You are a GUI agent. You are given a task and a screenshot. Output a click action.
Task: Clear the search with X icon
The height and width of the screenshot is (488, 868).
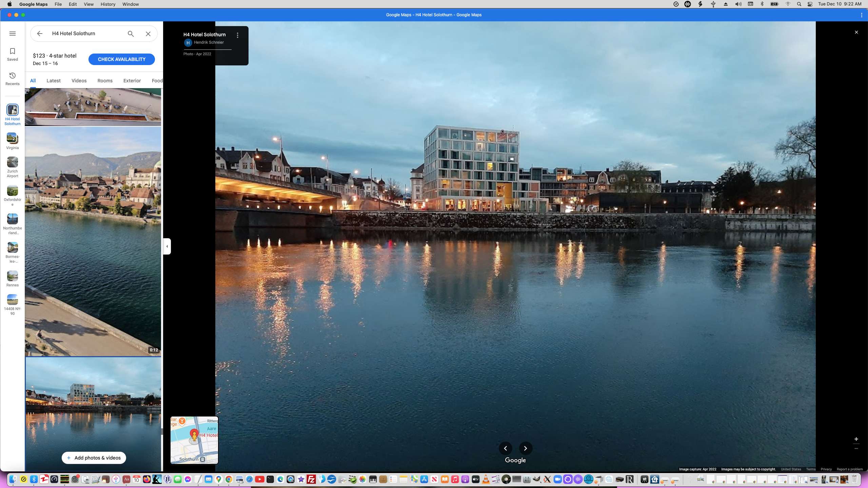pos(148,34)
